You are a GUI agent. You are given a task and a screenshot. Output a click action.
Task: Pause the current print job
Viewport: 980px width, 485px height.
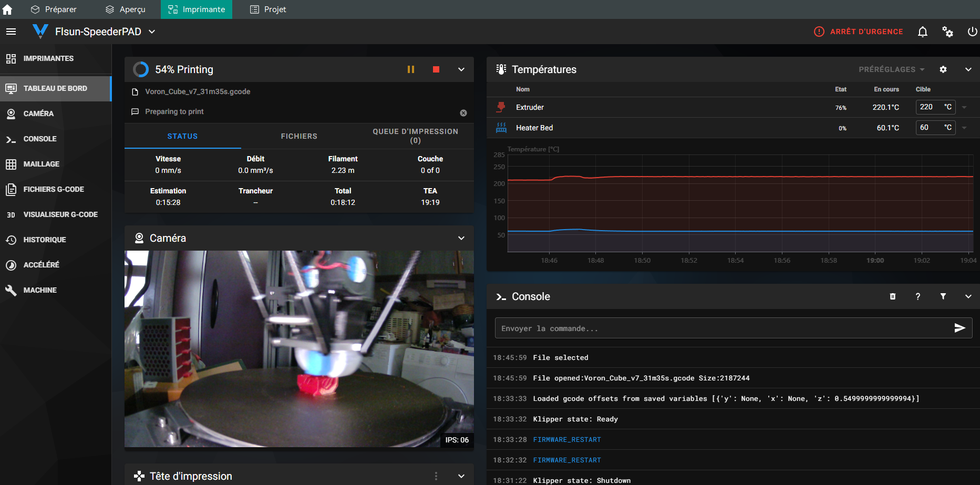point(411,69)
